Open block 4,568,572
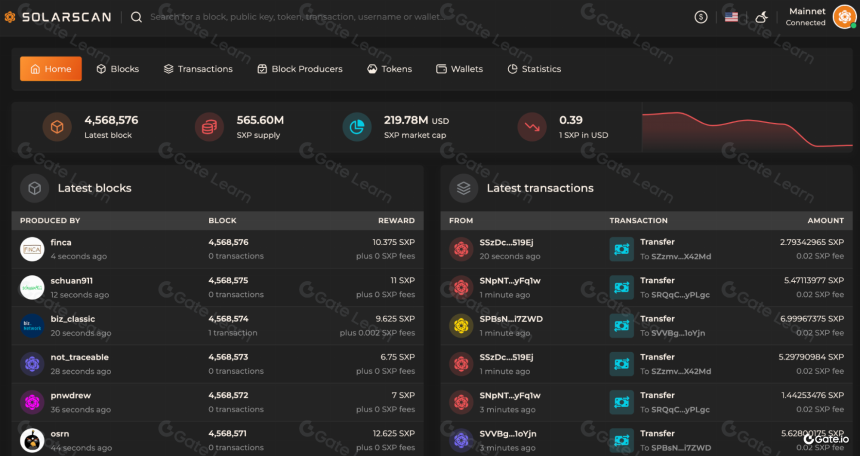Image resolution: width=860 pixels, height=456 pixels. 228,396
